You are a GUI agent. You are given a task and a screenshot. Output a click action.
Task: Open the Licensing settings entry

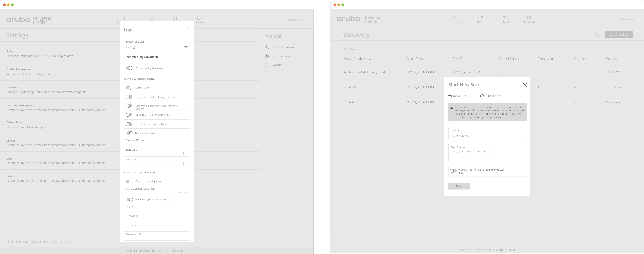pos(13,176)
